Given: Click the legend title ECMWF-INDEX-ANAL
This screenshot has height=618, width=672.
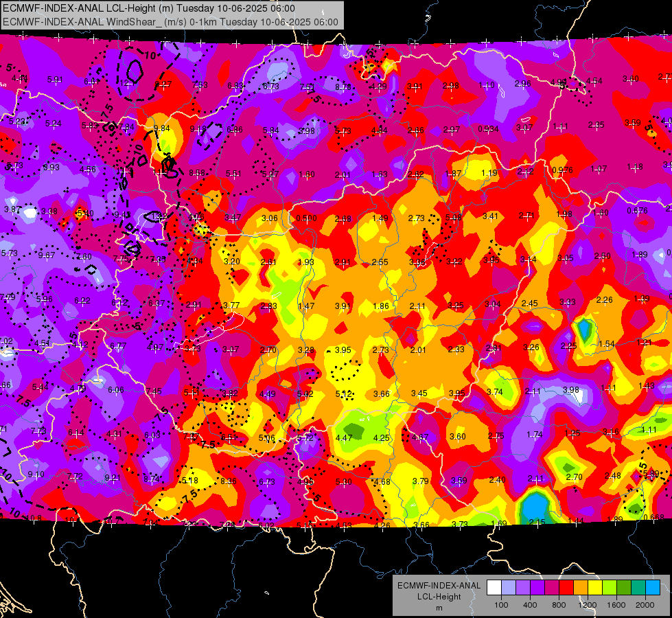Looking at the screenshot, I should (439, 586).
